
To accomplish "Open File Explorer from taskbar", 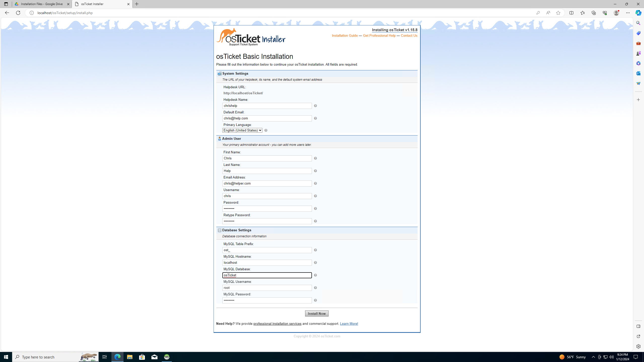I will coord(130,357).
